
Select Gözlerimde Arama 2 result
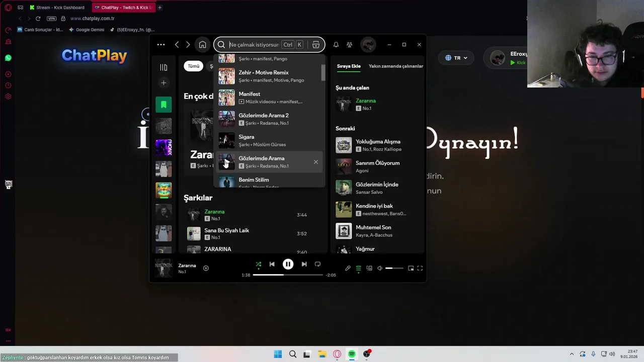click(x=270, y=119)
